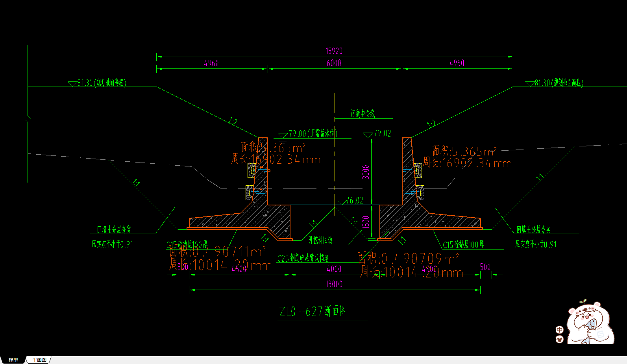Select the 河道中心线 centerline label
The image size is (627, 364).
point(363,114)
